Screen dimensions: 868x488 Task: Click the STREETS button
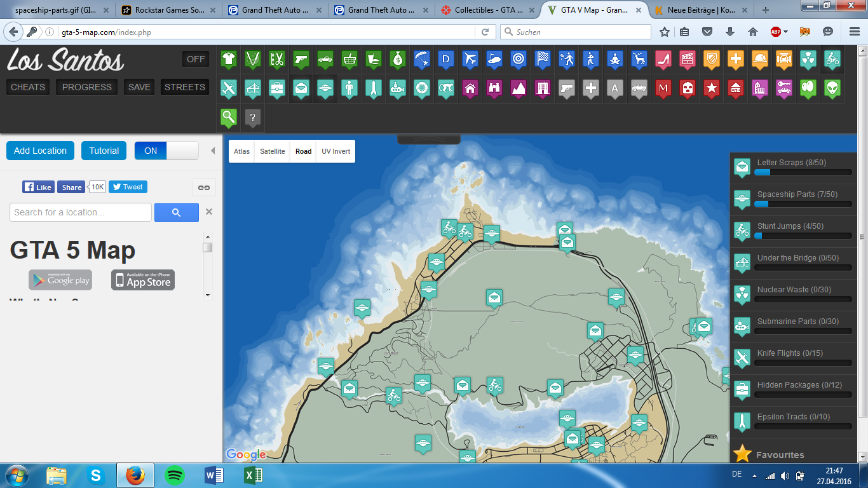click(x=185, y=87)
